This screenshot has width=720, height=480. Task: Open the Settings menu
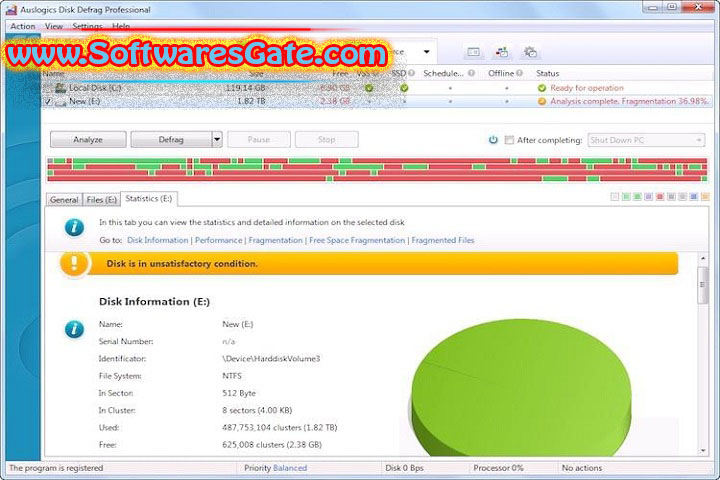pyautogui.click(x=87, y=26)
